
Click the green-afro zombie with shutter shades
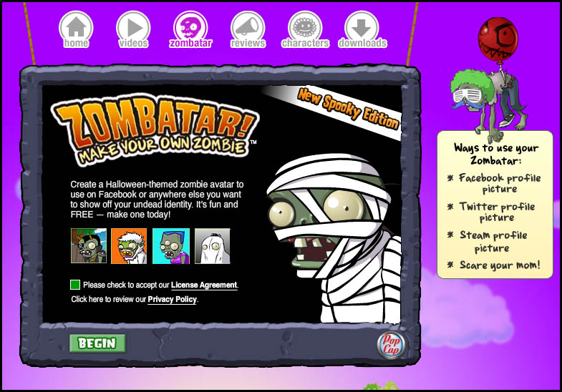(488, 104)
